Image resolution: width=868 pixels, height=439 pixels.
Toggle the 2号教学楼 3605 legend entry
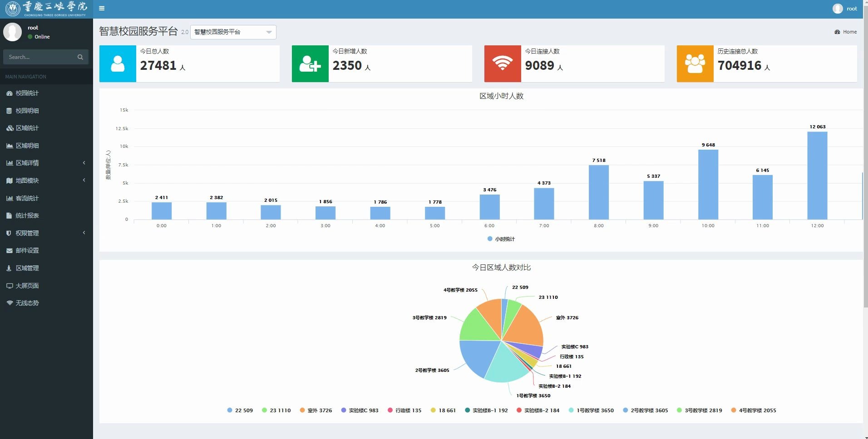[x=646, y=410]
